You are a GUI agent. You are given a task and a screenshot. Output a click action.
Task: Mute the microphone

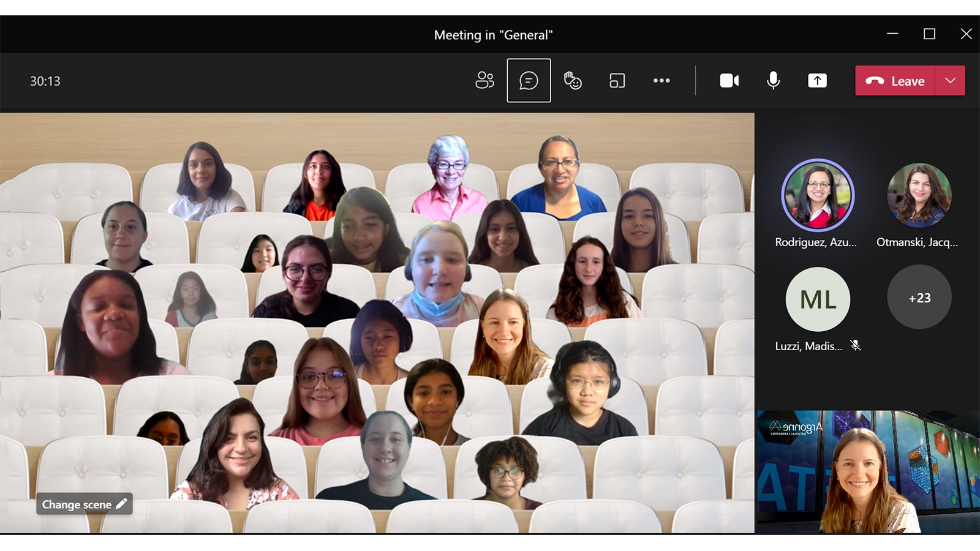pyautogui.click(x=773, y=80)
